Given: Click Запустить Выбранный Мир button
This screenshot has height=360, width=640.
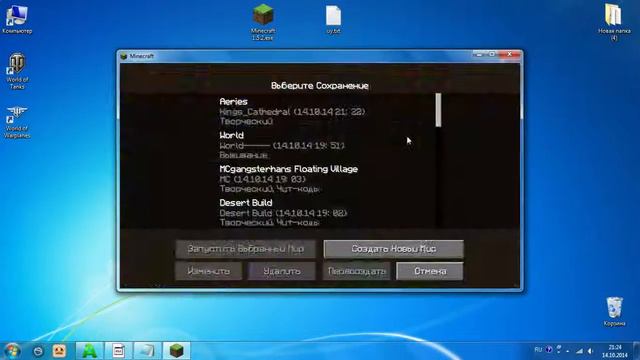Looking at the screenshot, I should 245,249.
